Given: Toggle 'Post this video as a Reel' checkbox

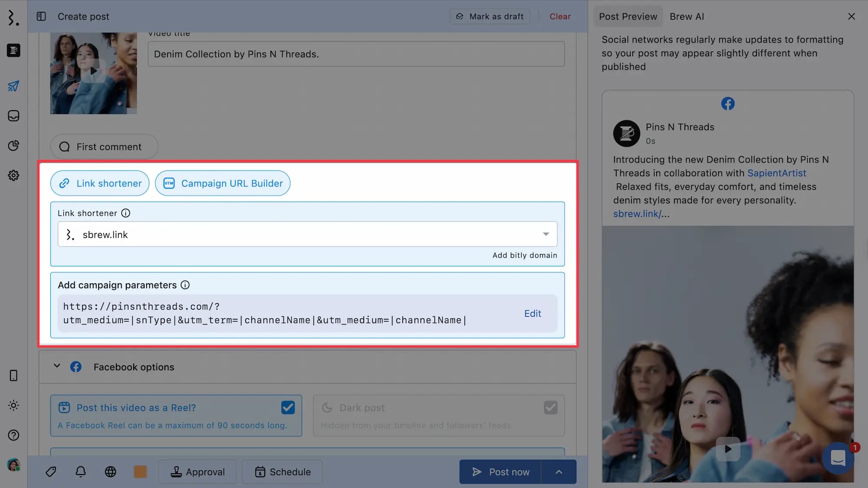Looking at the screenshot, I should tap(288, 408).
